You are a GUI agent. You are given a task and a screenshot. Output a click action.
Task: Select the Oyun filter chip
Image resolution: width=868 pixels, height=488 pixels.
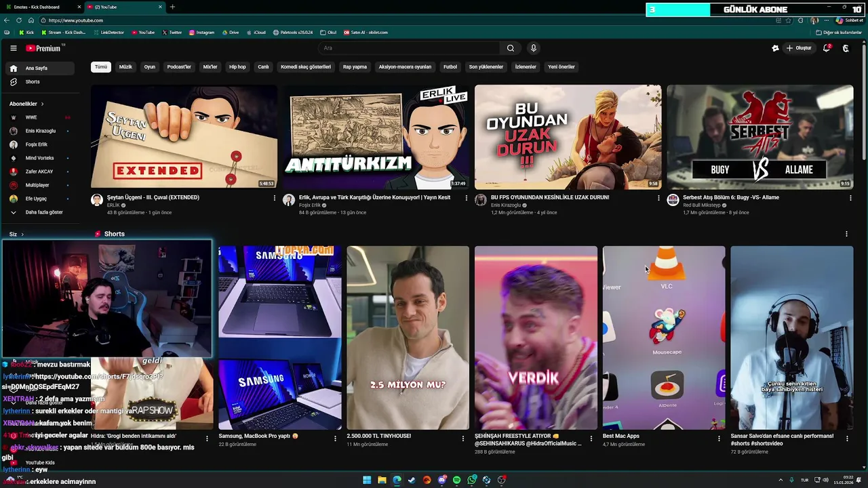coord(150,67)
